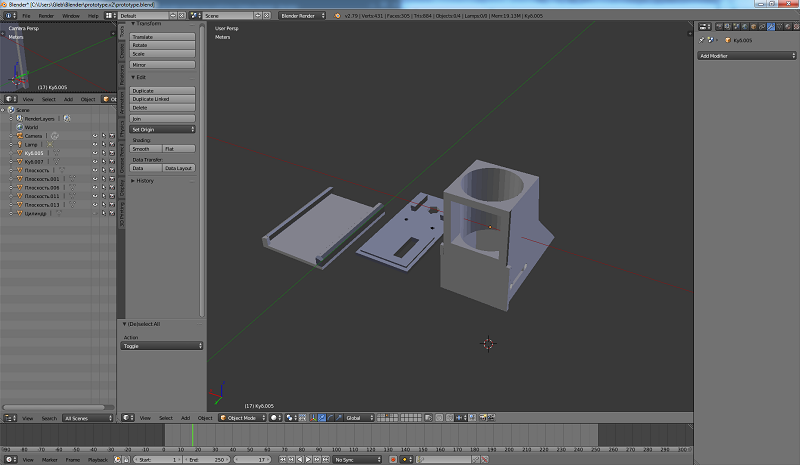Viewport: 800px width, 465px height.
Task: Open the Render menu
Action: coord(46,16)
